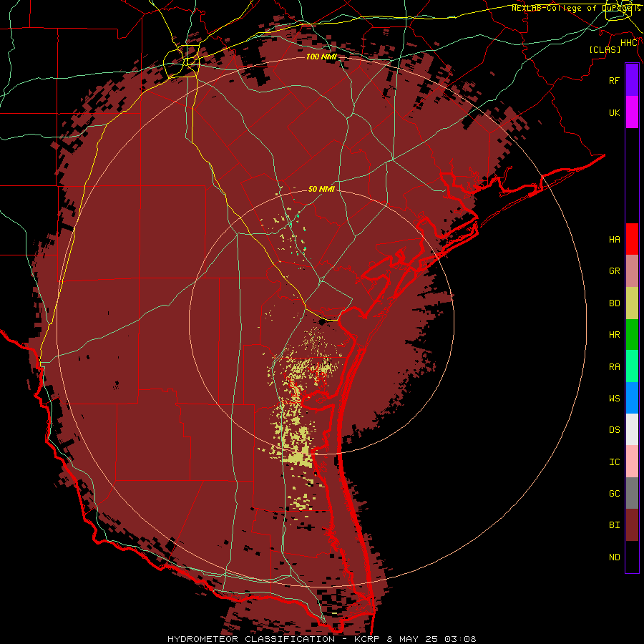Image resolution: width=644 pixels, height=644 pixels.
Task: Click the BI dark-red legend swatch
Action: [632, 525]
